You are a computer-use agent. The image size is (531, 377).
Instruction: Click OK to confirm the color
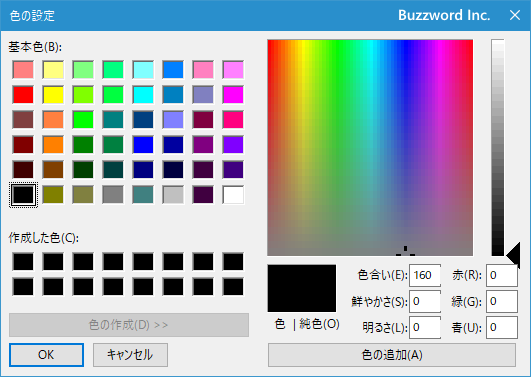(46, 355)
